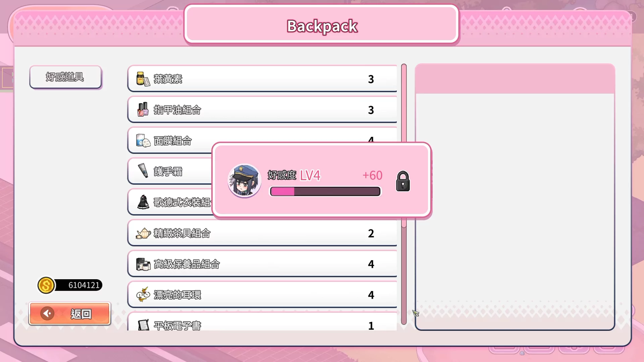This screenshot has width=644, height=362.
Task: Click the hand cream tube icon (護手霜)
Action: pos(143,170)
